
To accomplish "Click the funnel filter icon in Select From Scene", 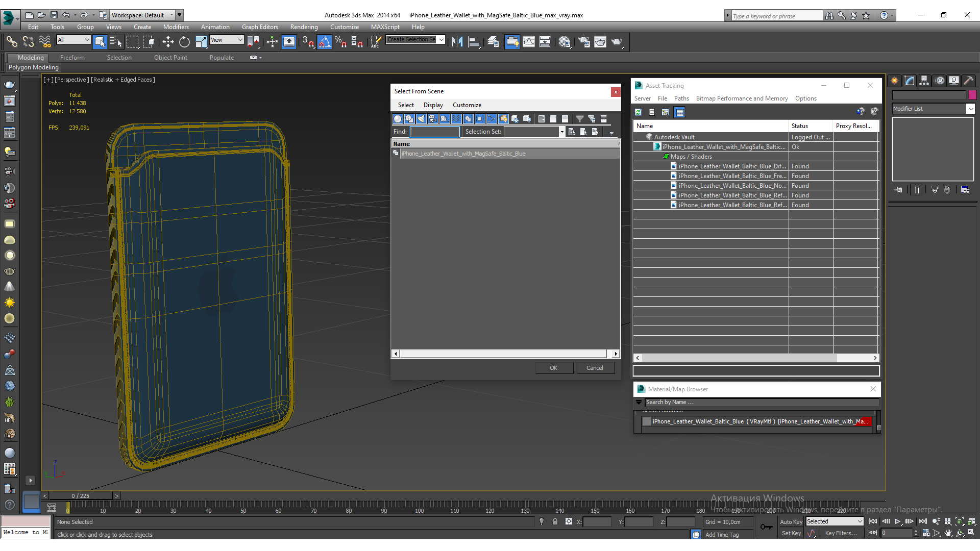I will [580, 119].
